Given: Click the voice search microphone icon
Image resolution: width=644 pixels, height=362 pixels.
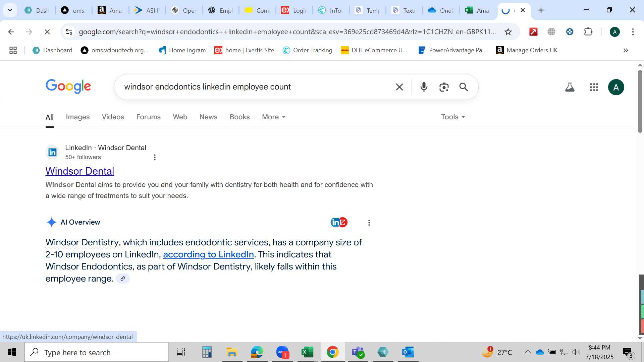Looking at the screenshot, I should click(x=424, y=87).
